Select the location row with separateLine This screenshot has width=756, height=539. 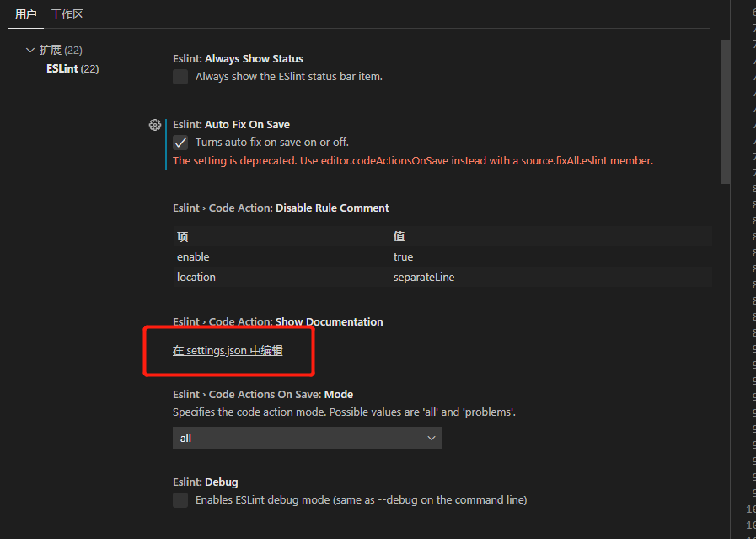tap(442, 277)
